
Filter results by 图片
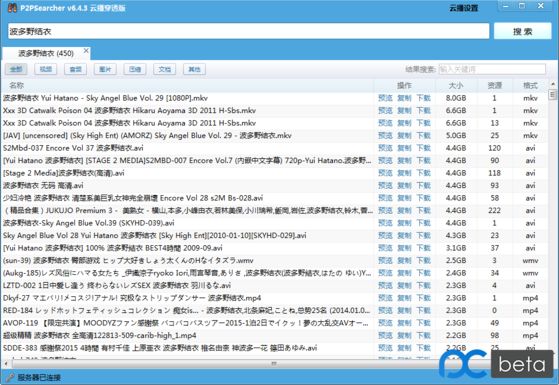105,69
